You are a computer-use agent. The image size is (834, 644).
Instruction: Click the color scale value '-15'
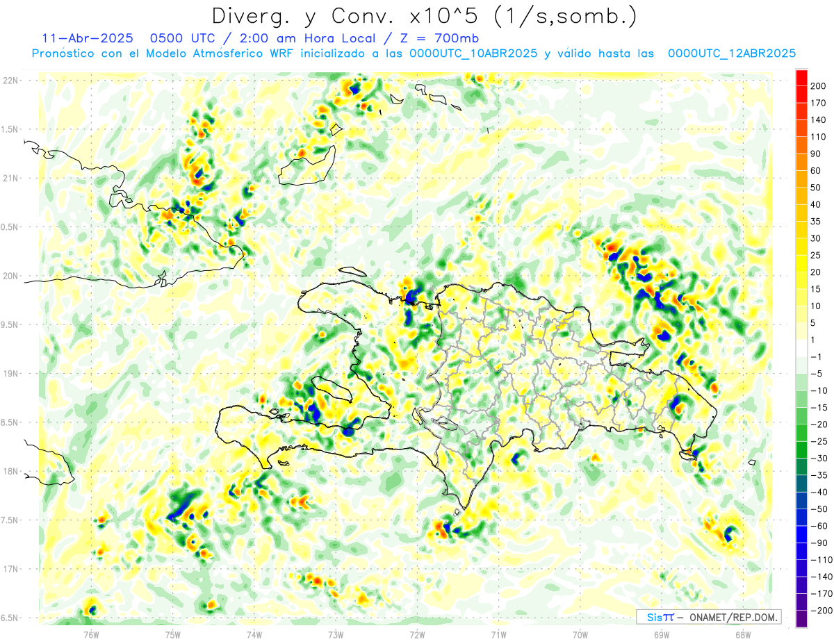point(821,407)
